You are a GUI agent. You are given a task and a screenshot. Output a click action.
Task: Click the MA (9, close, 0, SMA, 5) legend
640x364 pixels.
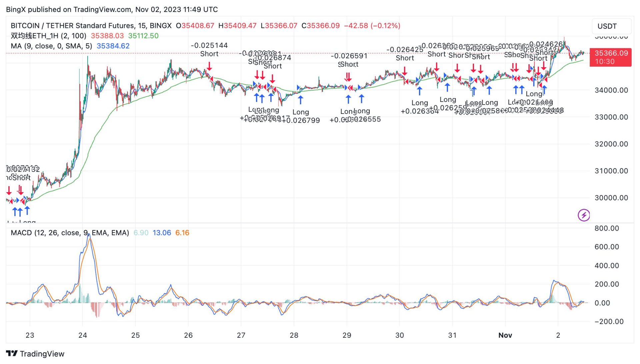[51, 46]
